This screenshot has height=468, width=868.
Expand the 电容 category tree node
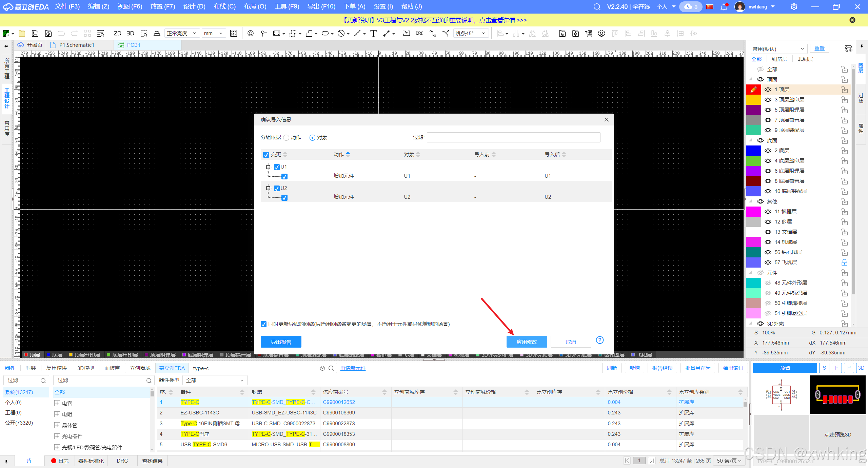(57, 403)
